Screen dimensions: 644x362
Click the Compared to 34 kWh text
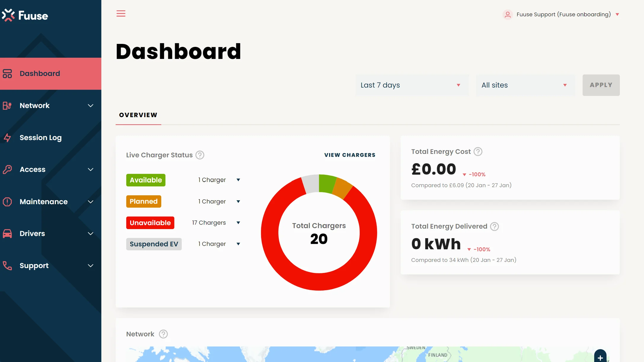464,260
